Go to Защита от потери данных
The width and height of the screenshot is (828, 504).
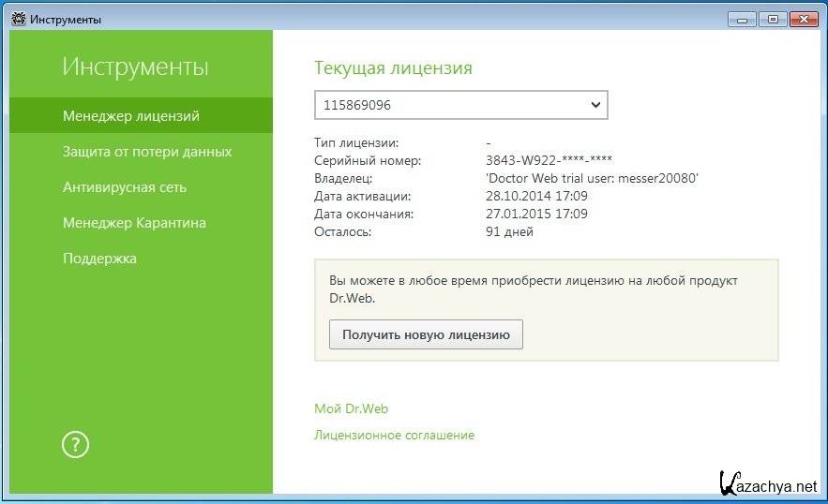click(147, 152)
